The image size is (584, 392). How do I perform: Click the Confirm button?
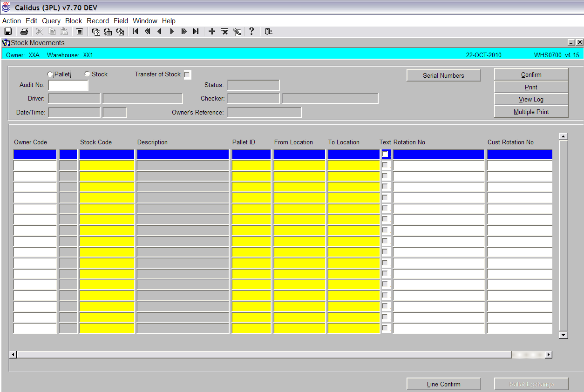pos(531,74)
